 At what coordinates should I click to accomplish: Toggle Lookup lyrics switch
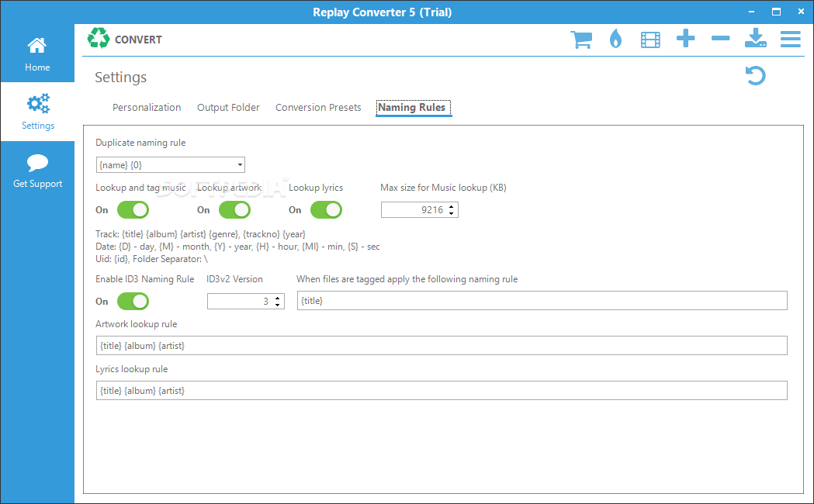tap(326, 210)
